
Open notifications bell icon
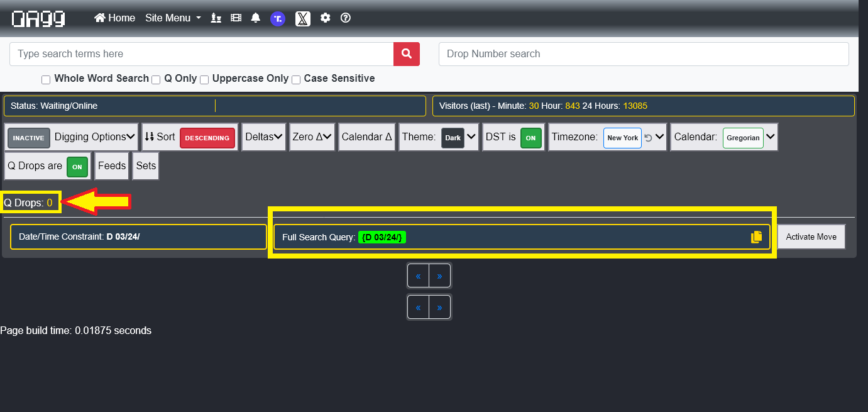255,18
